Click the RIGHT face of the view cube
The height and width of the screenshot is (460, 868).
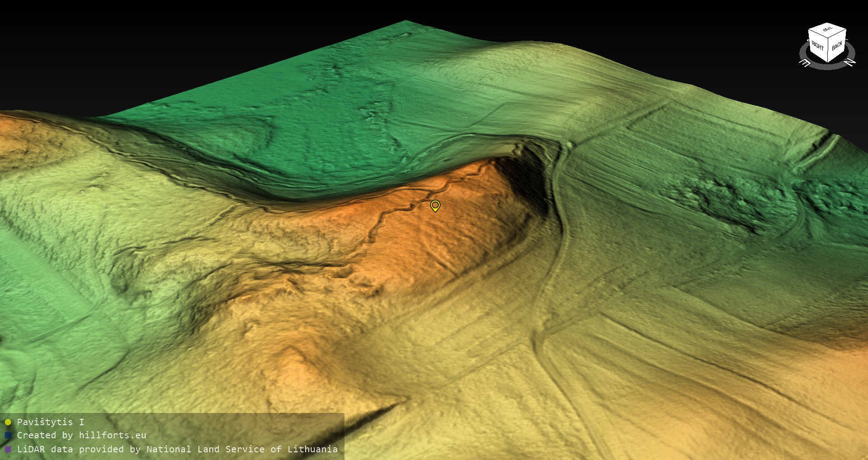click(x=817, y=46)
